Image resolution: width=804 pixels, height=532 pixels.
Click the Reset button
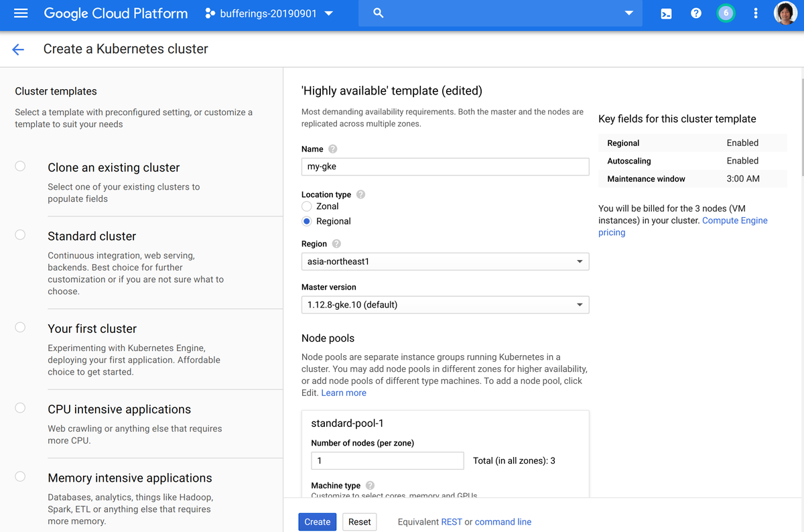click(x=360, y=522)
